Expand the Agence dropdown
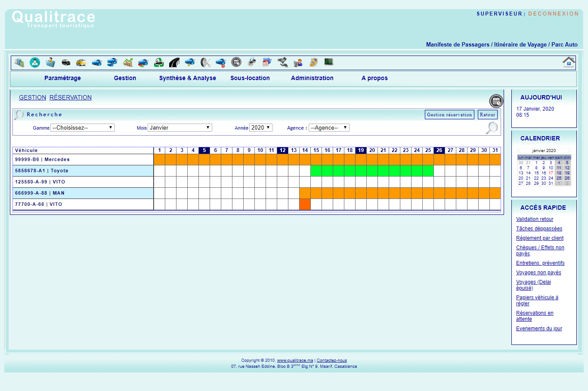 [x=329, y=128]
